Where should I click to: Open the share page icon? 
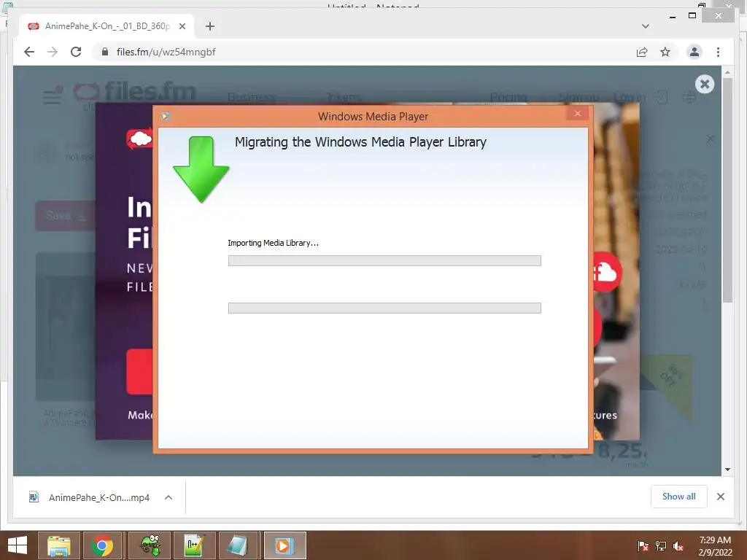[642, 52]
